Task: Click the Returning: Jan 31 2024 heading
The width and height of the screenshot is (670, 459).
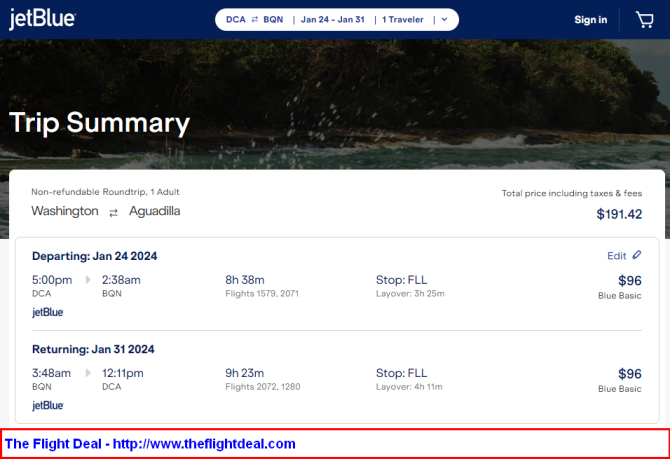Action: 93,349
